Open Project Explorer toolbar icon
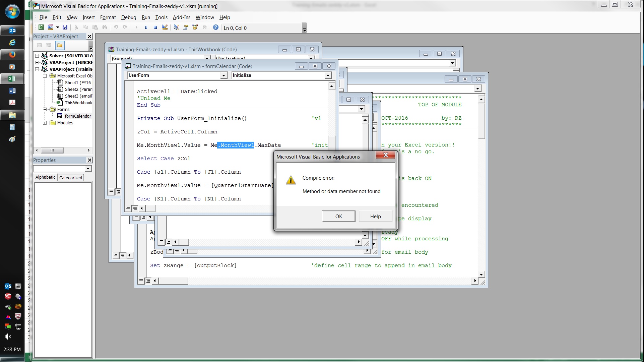The image size is (644, 362). pyautogui.click(x=176, y=27)
